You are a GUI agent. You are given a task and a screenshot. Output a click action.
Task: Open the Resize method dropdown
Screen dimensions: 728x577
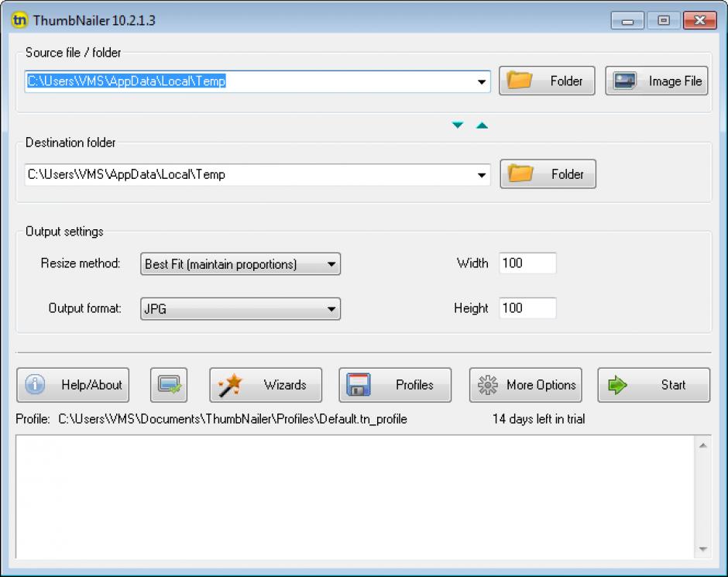point(241,264)
